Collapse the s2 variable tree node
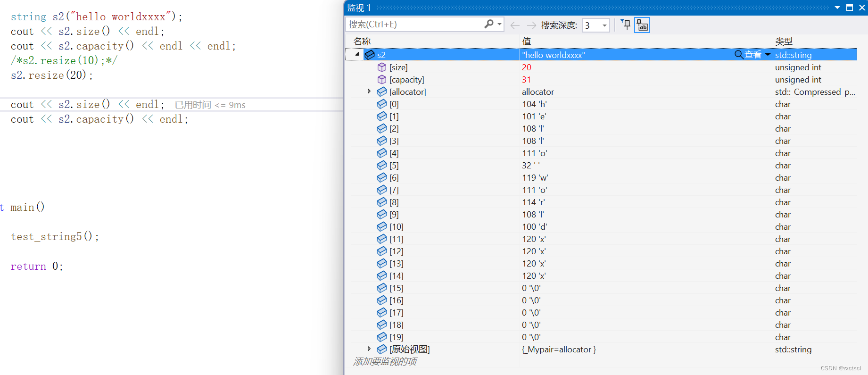Viewport: 868px width, 375px height. [x=357, y=54]
